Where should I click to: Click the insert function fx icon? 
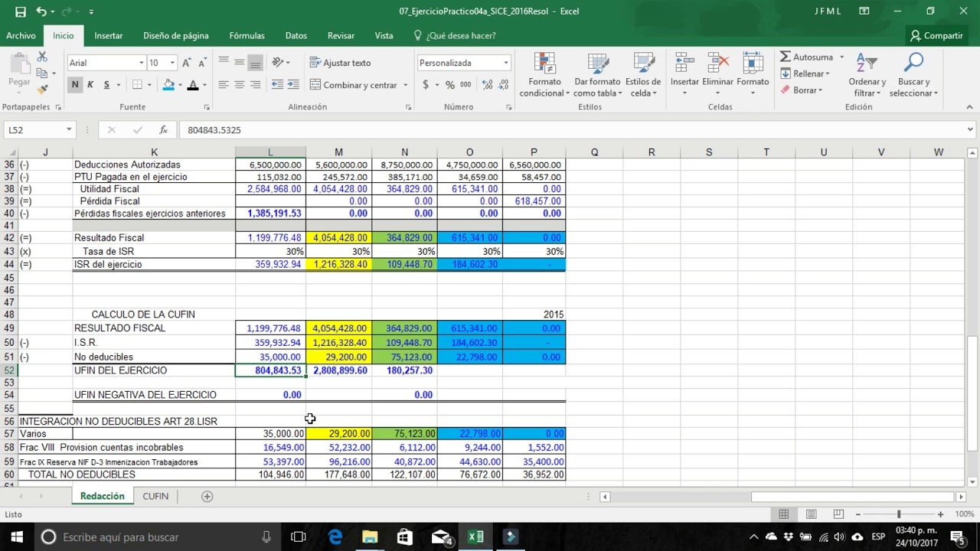coord(163,130)
